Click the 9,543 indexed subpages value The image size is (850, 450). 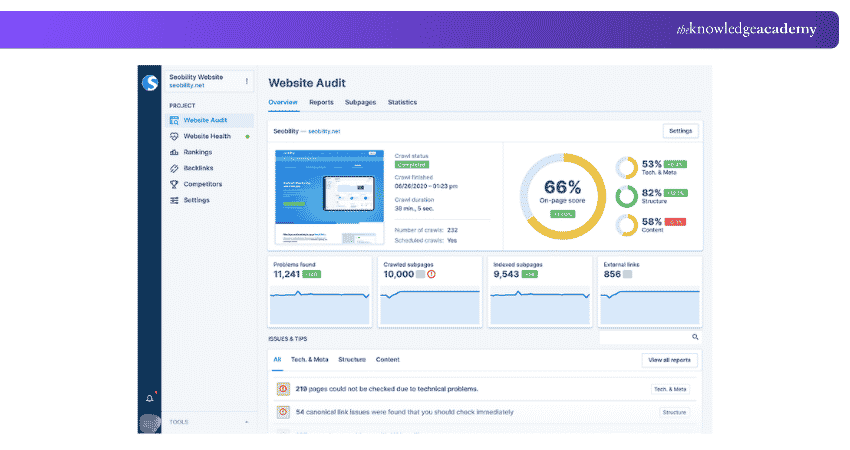click(x=506, y=274)
